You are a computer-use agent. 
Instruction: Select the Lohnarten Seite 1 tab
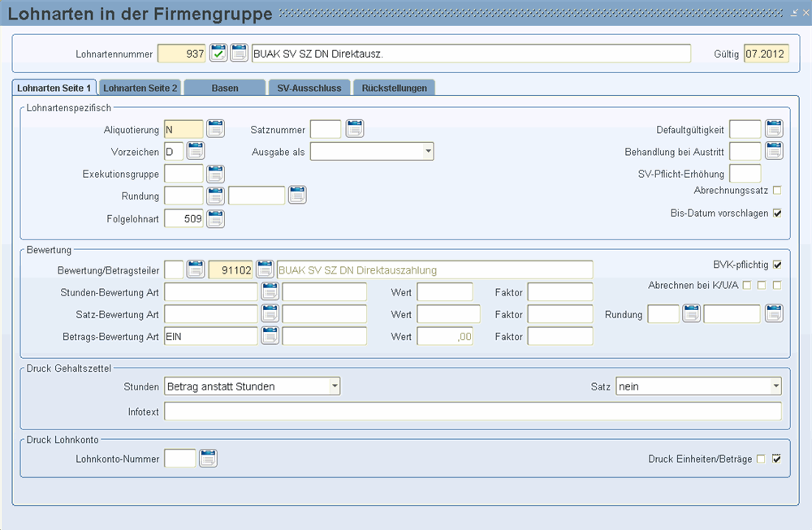click(54, 88)
